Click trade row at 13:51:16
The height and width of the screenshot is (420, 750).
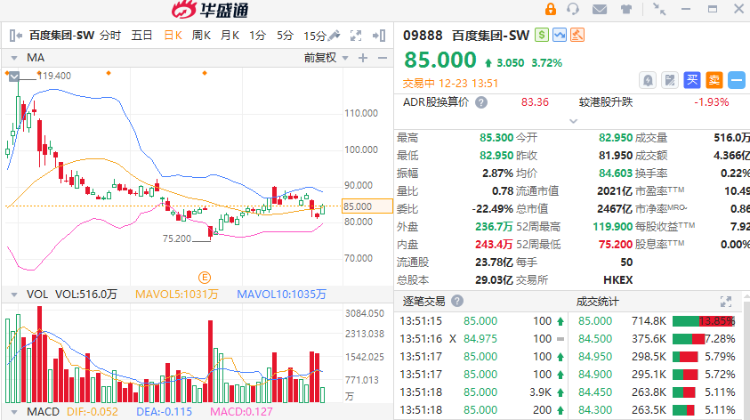coord(482,339)
